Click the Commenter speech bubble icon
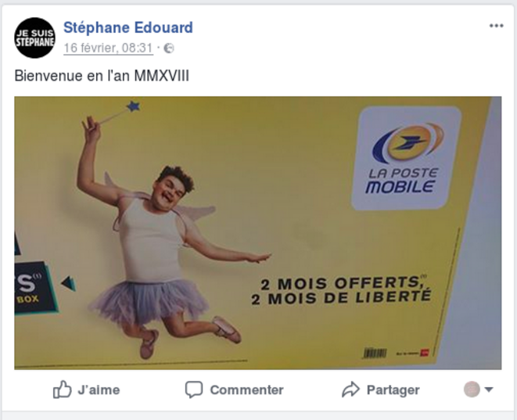The height and width of the screenshot is (420, 517). coord(193,389)
